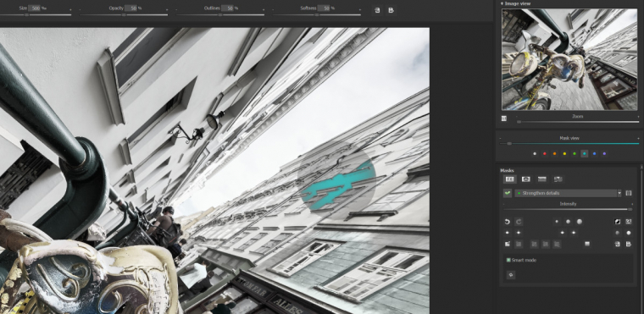This screenshot has width=644, height=314.
Task: Select the largest brush dot preset
Action: [579, 222]
